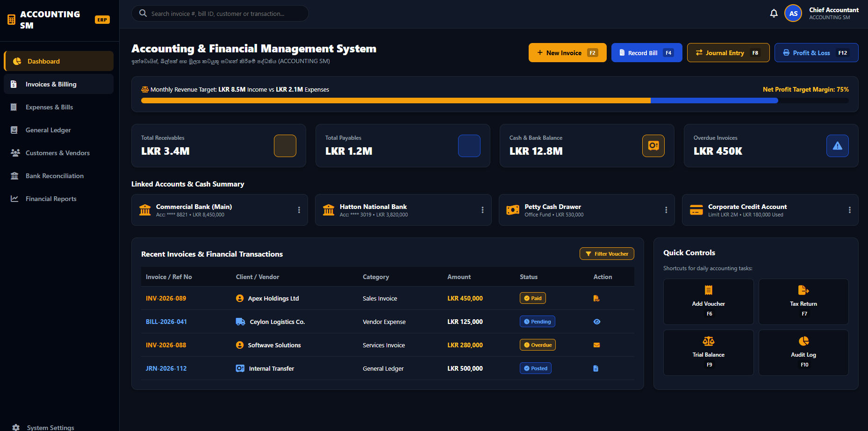Viewport: 868px width, 431px height.
Task: Click the Internal Transfer safe icon
Action: click(240, 368)
